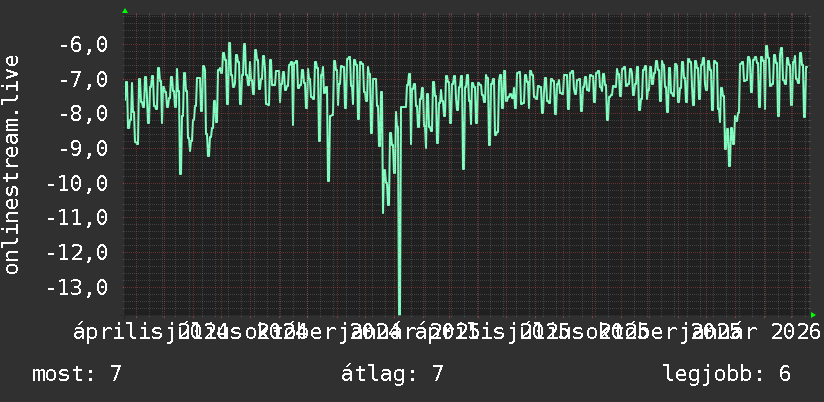Click the 'most: 7' current value
824x402 pixels.
(x=77, y=374)
